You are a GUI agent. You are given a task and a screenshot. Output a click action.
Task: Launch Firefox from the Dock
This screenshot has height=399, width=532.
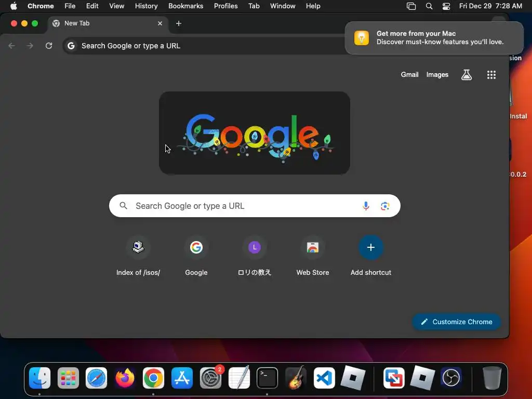click(x=125, y=378)
